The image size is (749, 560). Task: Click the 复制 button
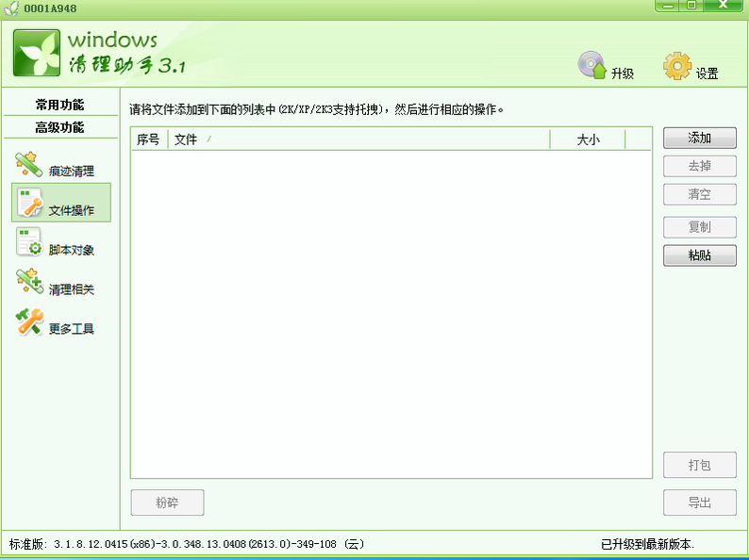(700, 227)
